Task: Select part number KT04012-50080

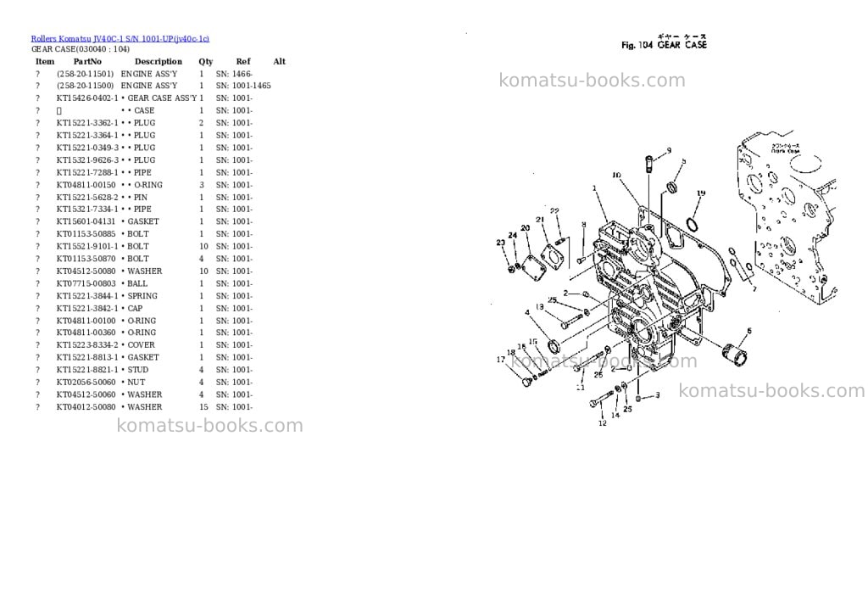Action: (x=86, y=407)
